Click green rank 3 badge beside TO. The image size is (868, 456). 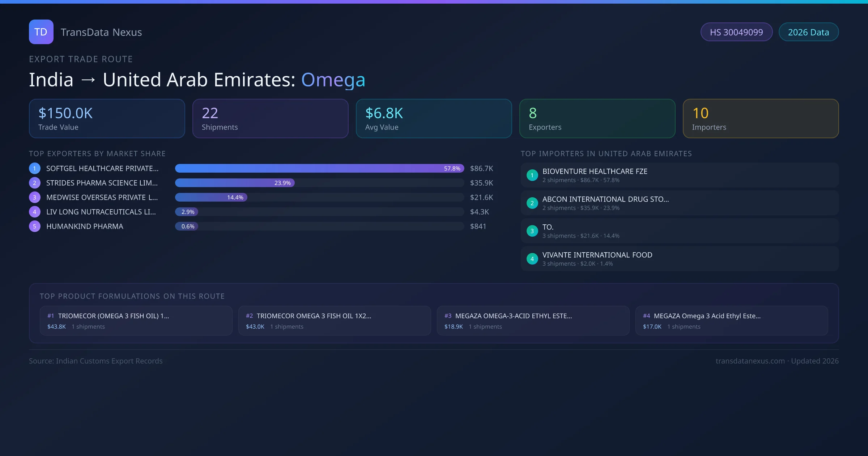(x=532, y=231)
